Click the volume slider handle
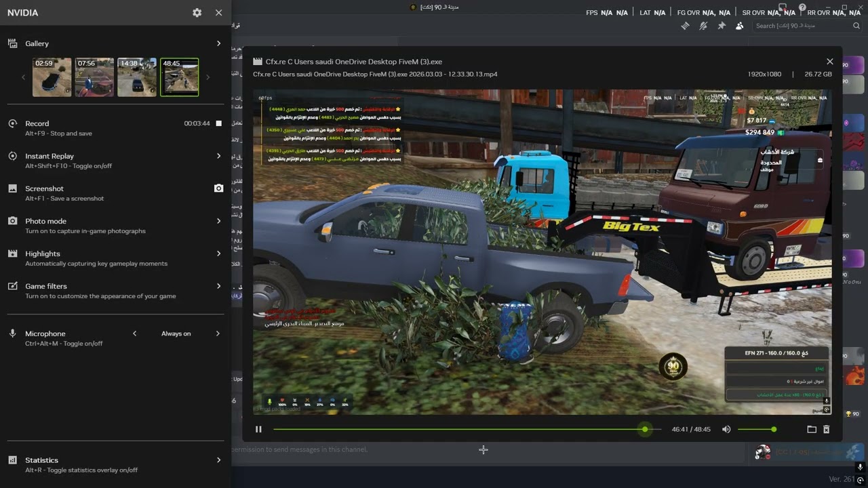 coord(774,429)
